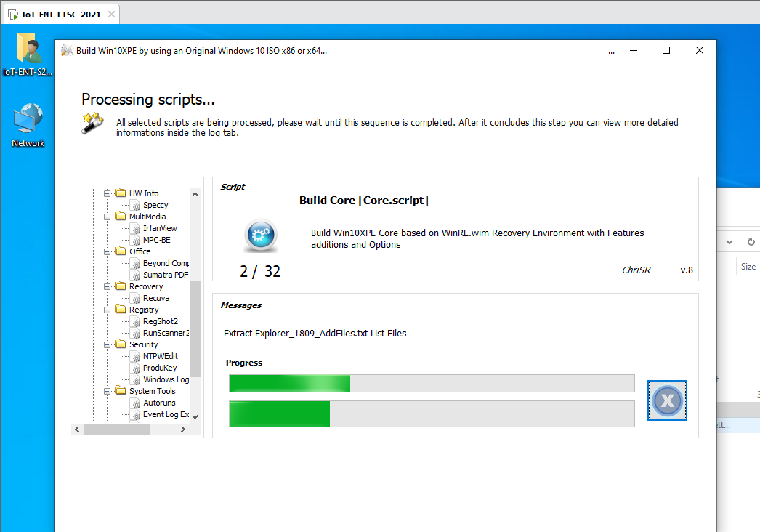Close the IoT-ENT-LTSC-2021 tab
This screenshot has height=532, width=760.
point(111,14)
